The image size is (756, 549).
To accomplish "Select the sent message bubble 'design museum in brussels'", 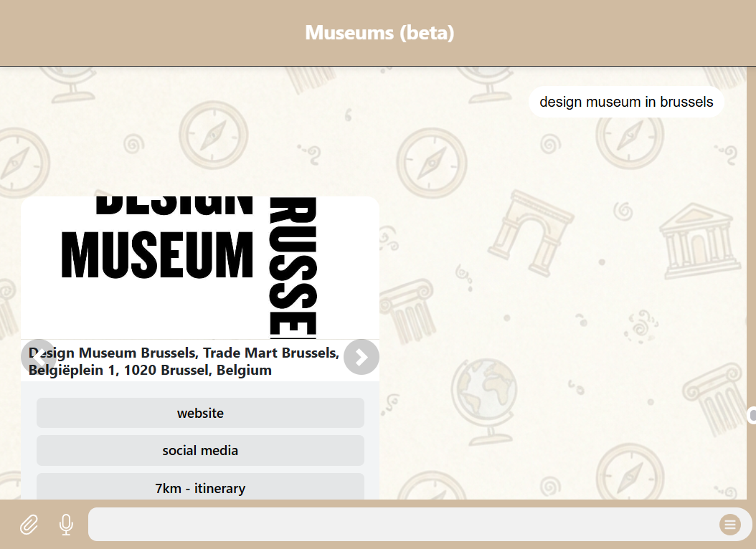I will [625, 102].
